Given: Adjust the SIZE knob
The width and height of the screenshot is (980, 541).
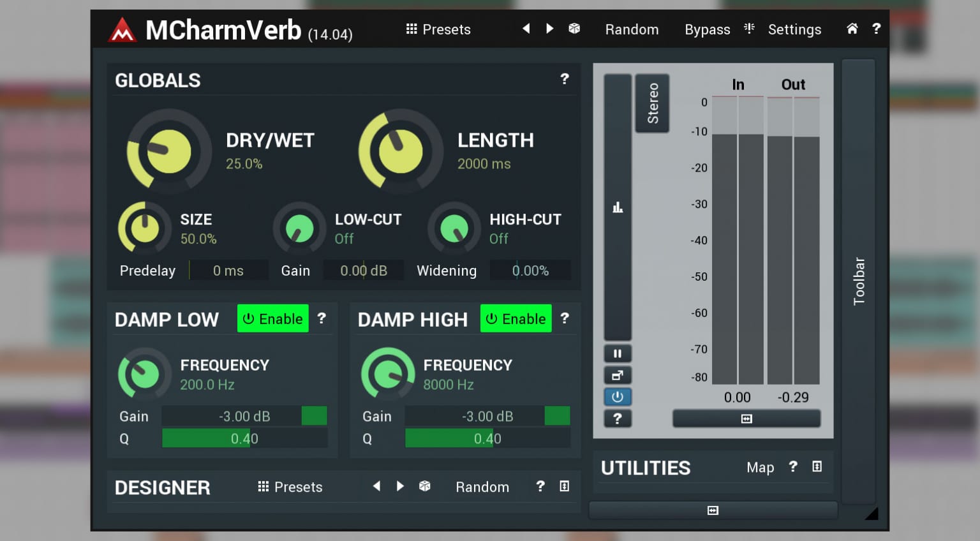Looking at the screenshot, I should pyautogui.click(x=144, y=228).
